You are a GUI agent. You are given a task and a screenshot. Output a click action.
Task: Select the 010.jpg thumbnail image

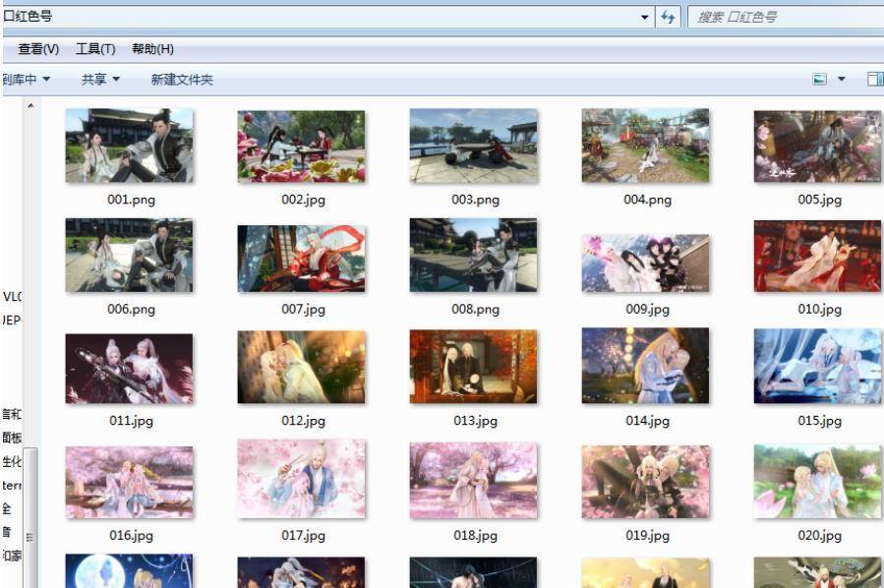coord(817,257)
